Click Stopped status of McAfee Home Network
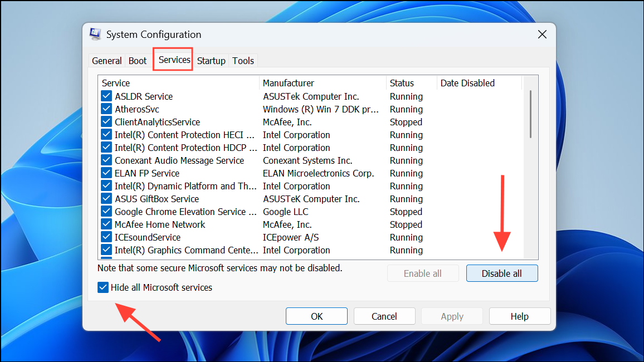 point(406,224)
